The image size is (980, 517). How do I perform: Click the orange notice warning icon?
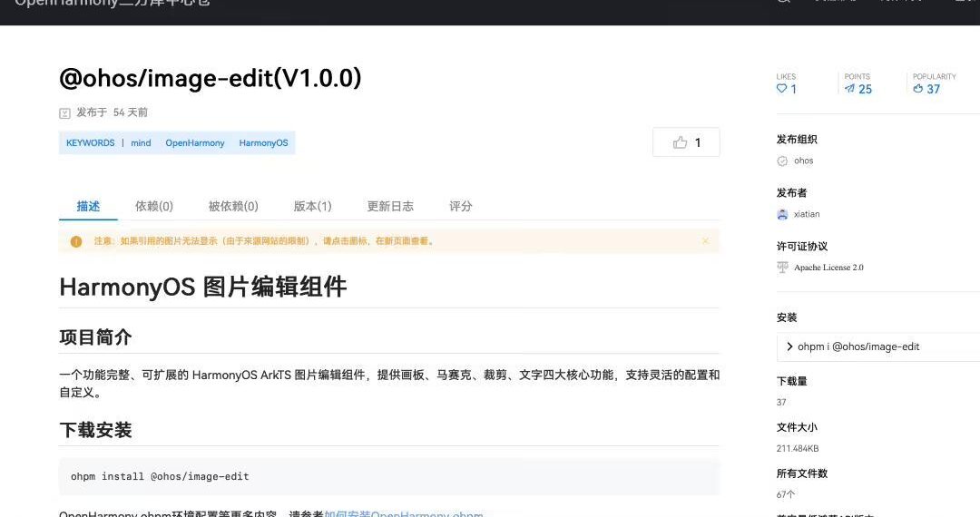(x=76, y=241)
